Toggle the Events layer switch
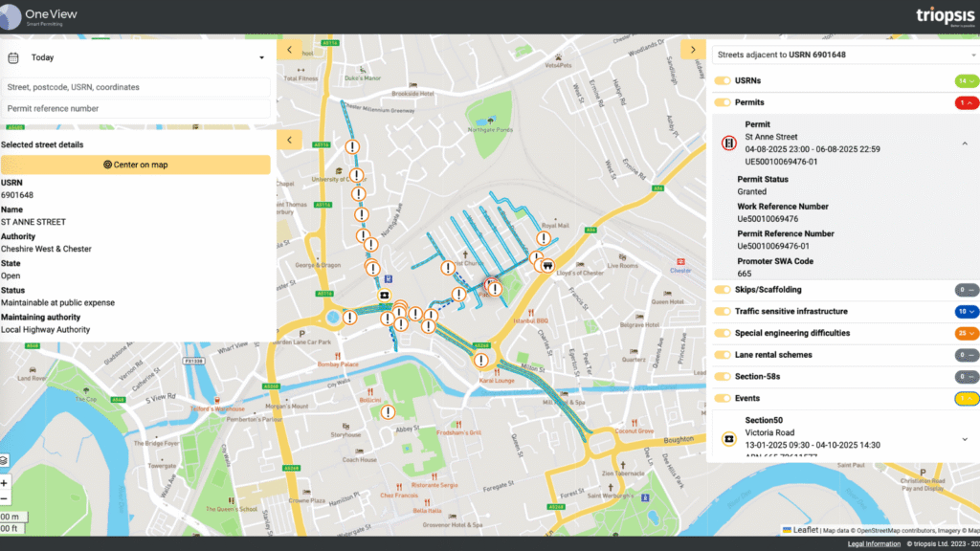The width and height of the screenshot is (980, 551). point(723,399)
